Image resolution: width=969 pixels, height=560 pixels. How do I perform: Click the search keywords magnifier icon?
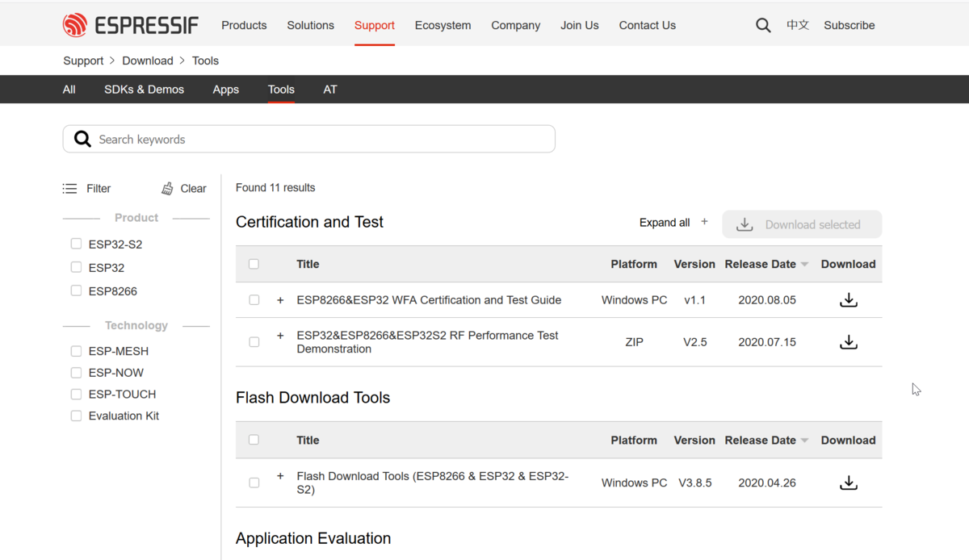[x=82, y=139]
